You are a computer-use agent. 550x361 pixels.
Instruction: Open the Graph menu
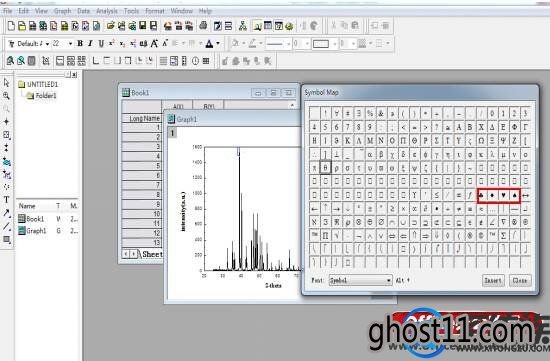pos(62,11)
